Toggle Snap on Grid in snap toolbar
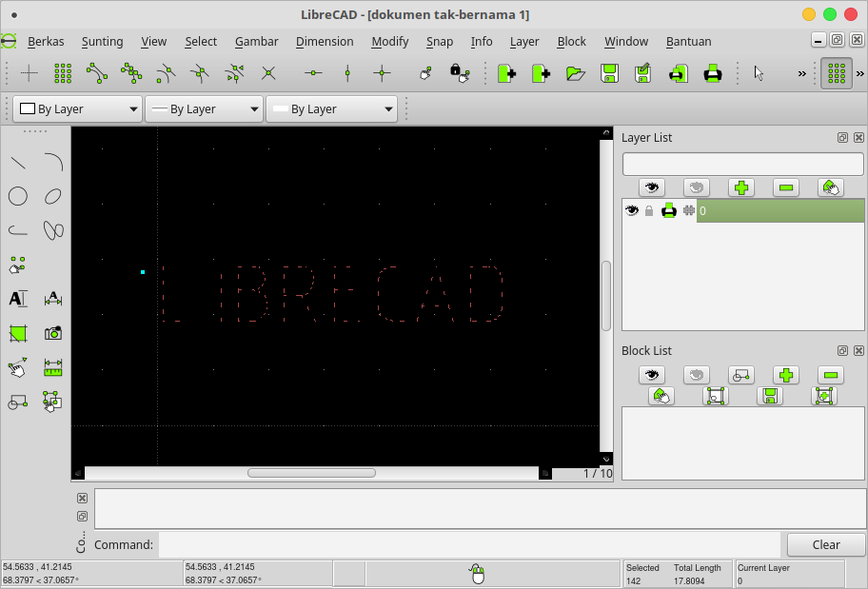The height and width of the screenshot is (589, 868). tap(63, 73)
